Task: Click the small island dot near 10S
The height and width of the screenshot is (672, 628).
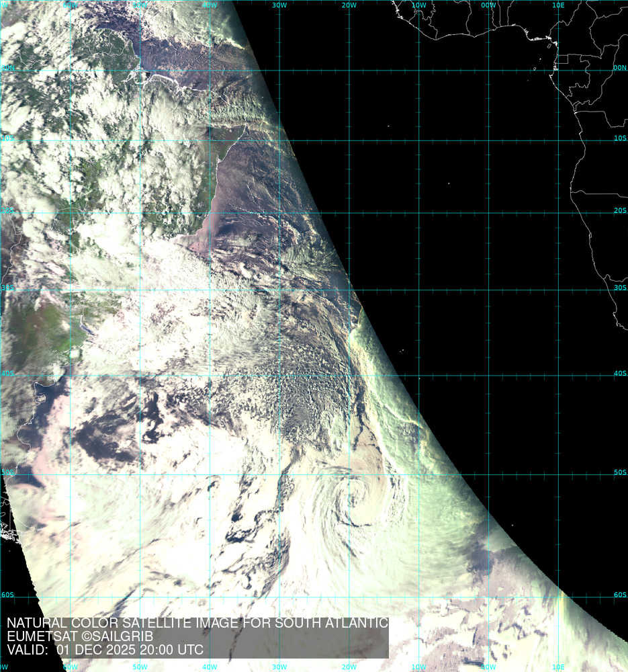Action: 389,124
